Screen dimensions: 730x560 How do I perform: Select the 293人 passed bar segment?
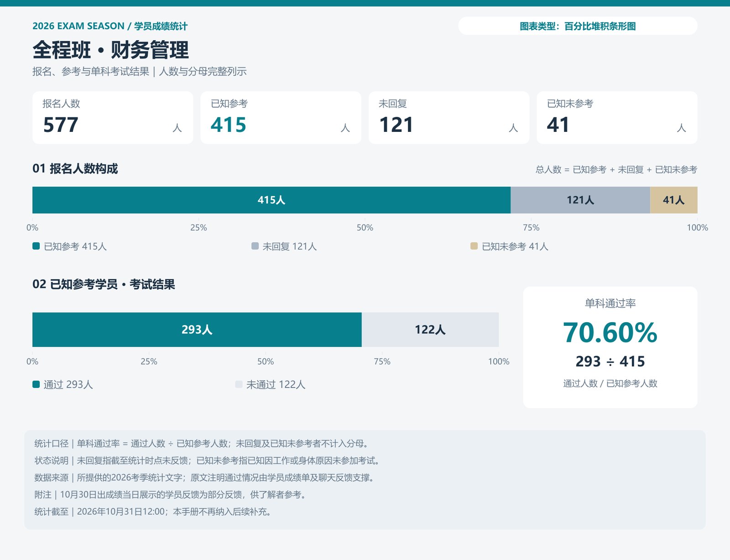click(x=197, y=330)
